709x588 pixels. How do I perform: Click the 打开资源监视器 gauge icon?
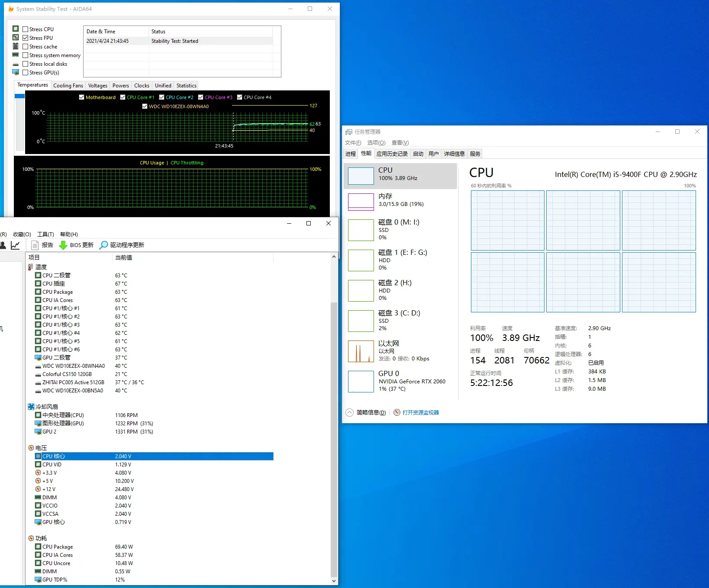(x=397, y=412)
